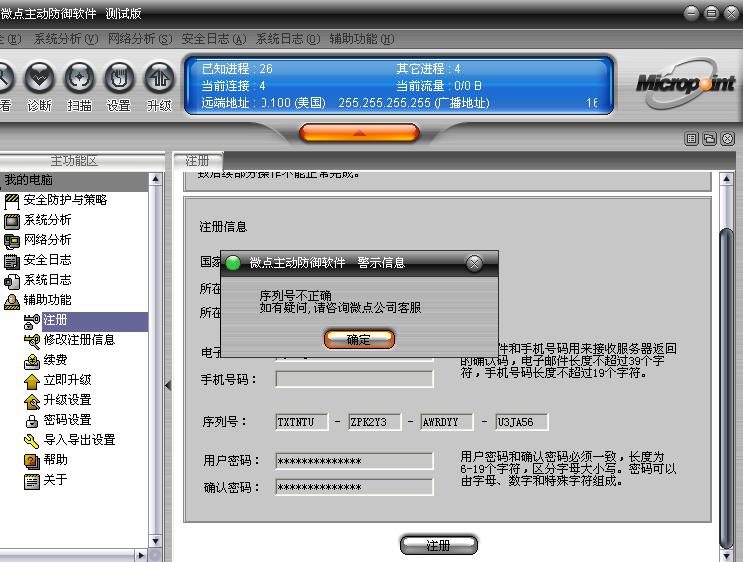Click the 确认密码 password field
The width and height of the screenshot is (743, 562).
click(354, 487)
